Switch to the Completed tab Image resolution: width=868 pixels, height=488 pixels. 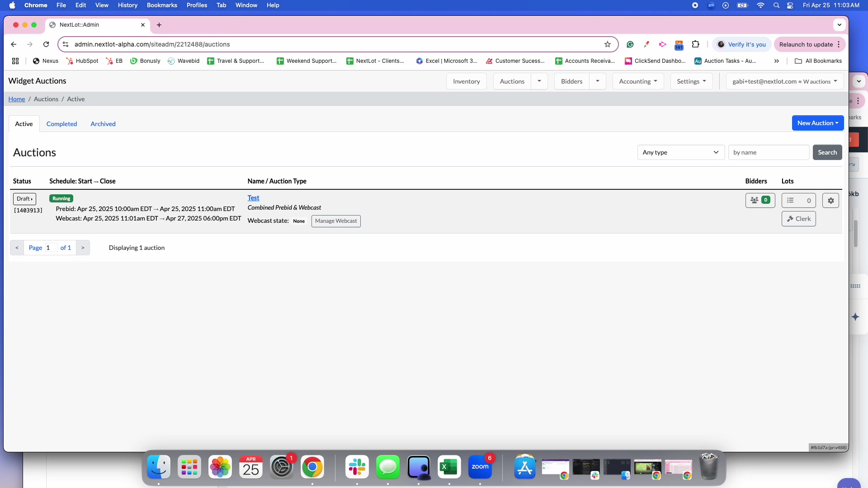click(x=61, y=123)
